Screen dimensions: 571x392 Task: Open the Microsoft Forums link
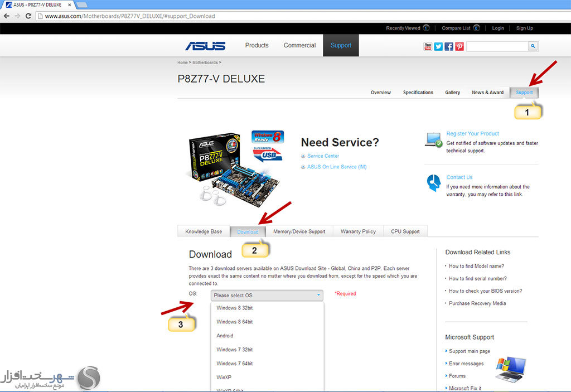tap(457, 376)
